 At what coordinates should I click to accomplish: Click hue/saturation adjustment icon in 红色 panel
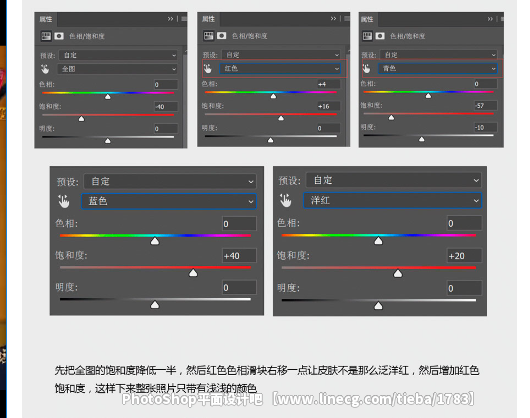(209, 36)
